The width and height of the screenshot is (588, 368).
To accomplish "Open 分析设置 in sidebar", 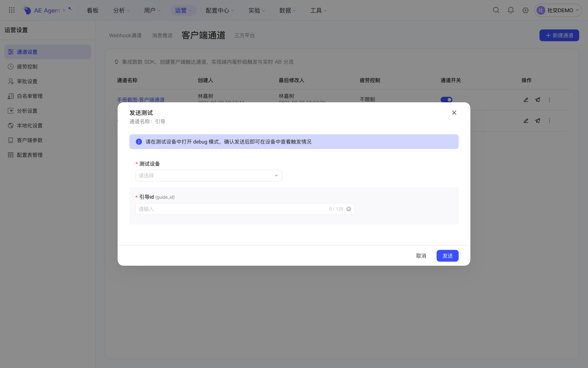I will [x=48, y=111].
